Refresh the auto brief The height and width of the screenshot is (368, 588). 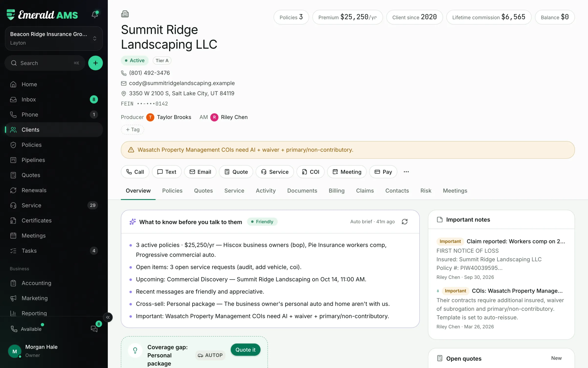[x=405, y=222]
